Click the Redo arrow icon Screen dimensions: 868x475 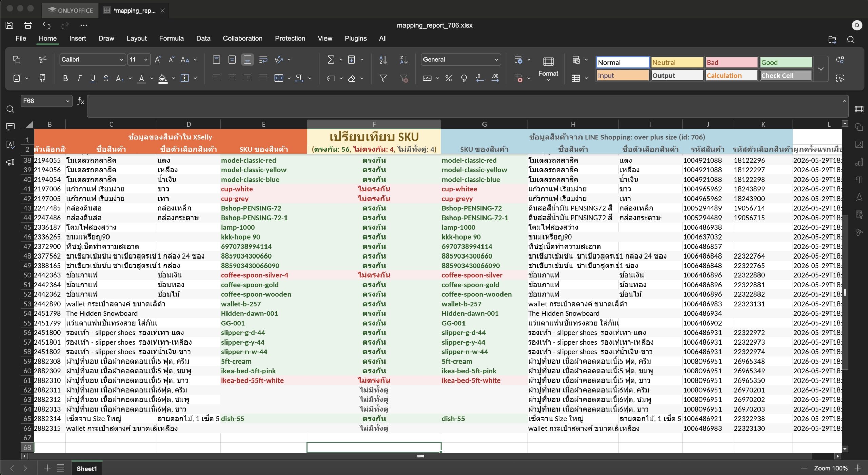click(x=65, y=25)
